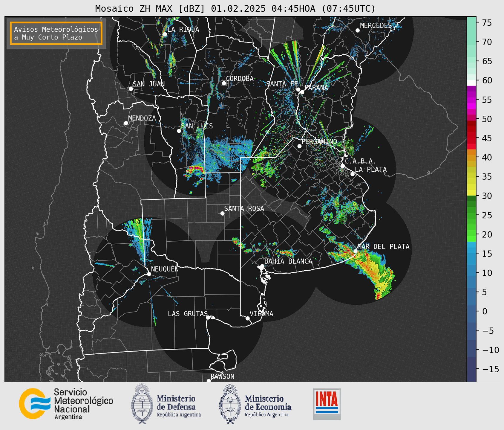Click the Viedma city marker dot
Screen dimensions: 504x430
[247, 318]
